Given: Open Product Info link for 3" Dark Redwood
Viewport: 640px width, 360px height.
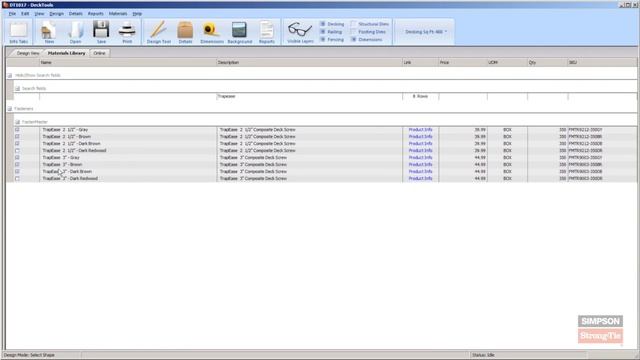Looking at the screenshot, I should point(420,179).
